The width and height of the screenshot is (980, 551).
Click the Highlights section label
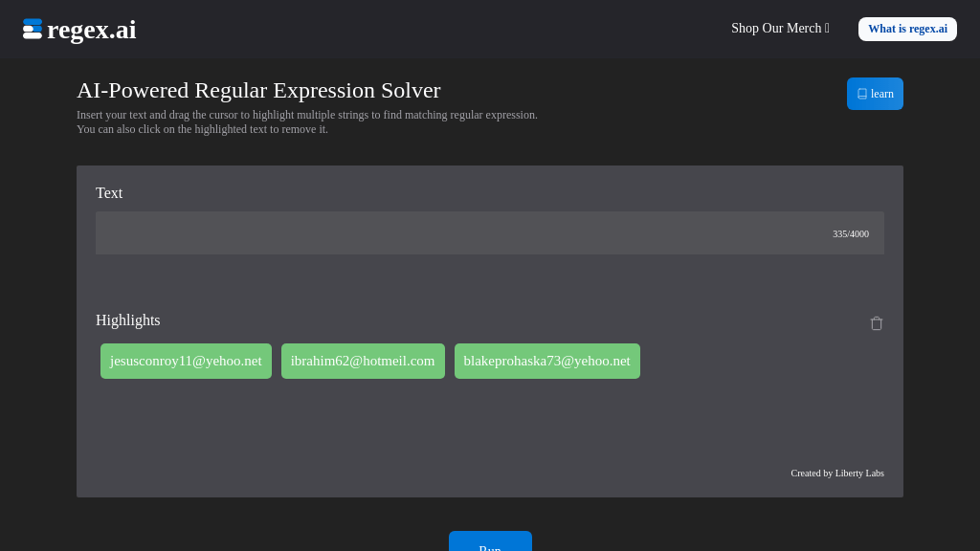[128, 320]
